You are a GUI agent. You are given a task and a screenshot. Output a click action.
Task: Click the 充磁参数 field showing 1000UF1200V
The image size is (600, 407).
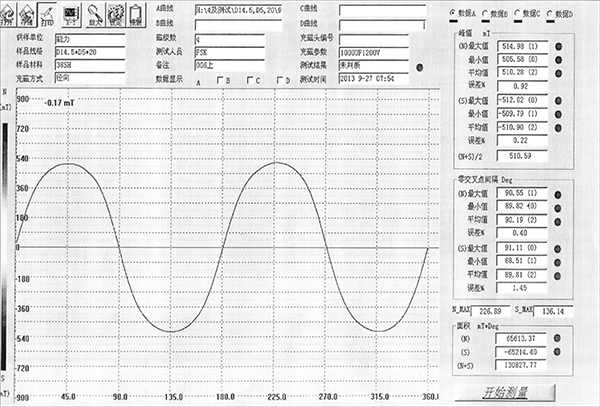tap(375, 48)
